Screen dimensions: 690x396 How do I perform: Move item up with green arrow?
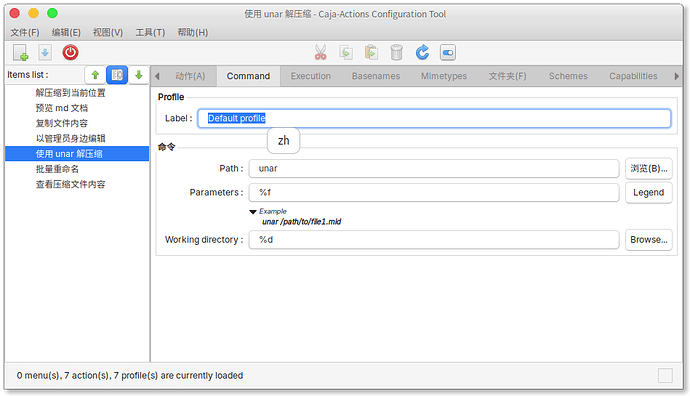click(95, 75)
